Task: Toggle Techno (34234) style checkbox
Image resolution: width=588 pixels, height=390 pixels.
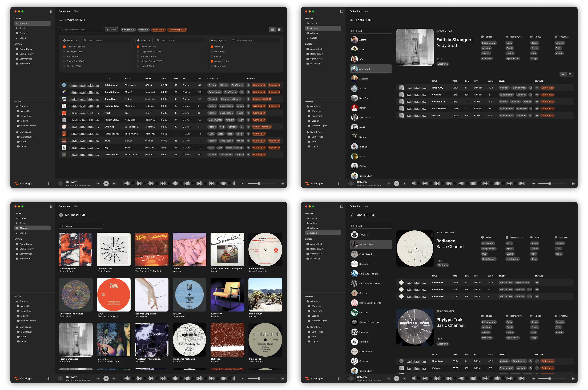Action: click(x=138, y=47)
